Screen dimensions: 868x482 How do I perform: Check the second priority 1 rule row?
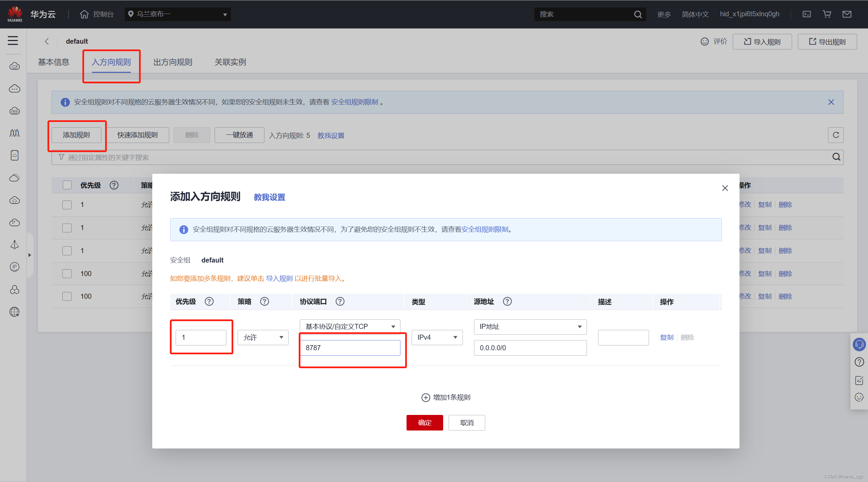[67, 228]
